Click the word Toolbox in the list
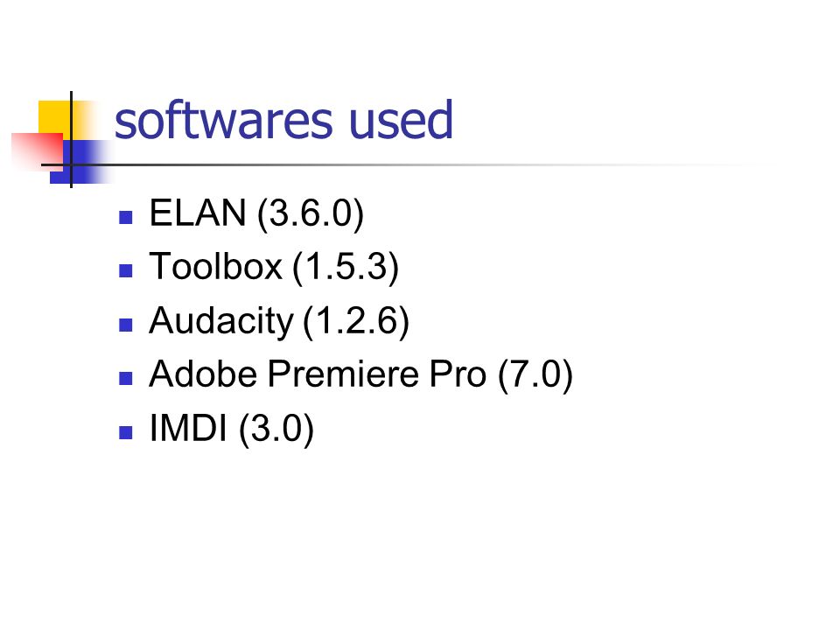The image size is (840, 630). [215, 266]
